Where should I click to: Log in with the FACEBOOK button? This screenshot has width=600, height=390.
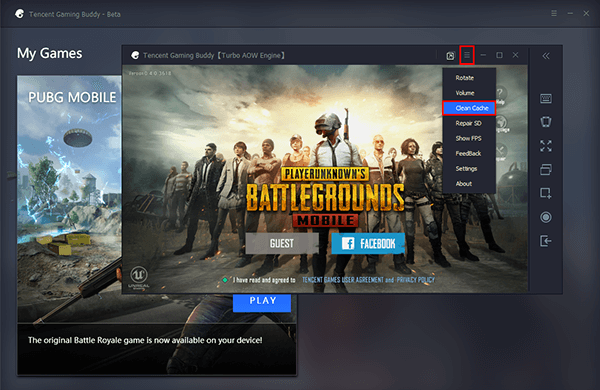click(368, 243)
